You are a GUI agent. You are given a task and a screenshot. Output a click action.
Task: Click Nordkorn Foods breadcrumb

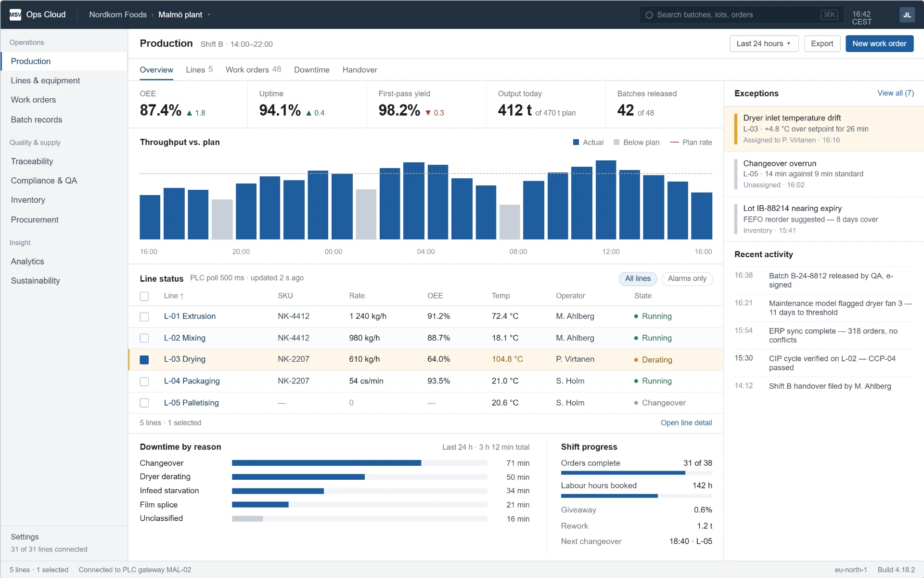pos(118,14)
